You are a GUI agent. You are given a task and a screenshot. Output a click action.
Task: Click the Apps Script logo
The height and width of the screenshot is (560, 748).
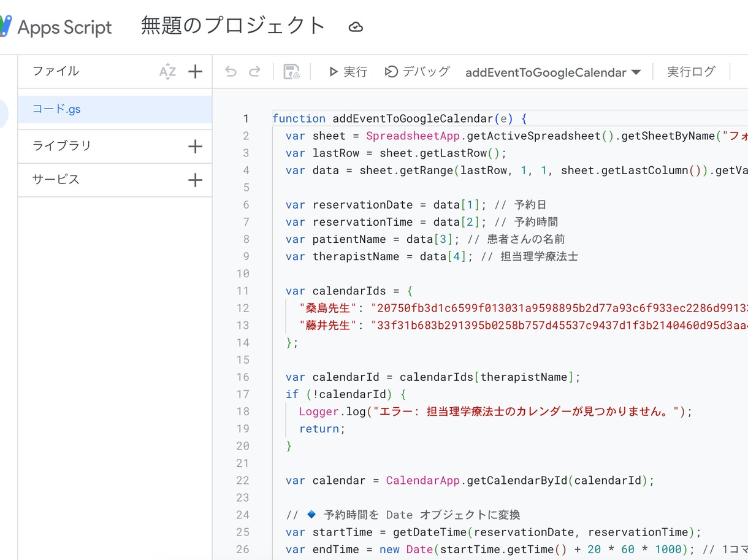tap(5, 26)
